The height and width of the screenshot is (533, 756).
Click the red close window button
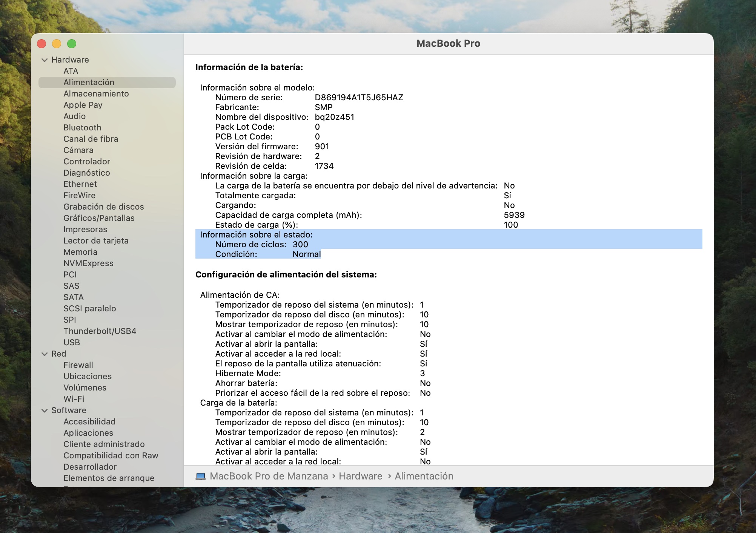click(x=41, y=44)
